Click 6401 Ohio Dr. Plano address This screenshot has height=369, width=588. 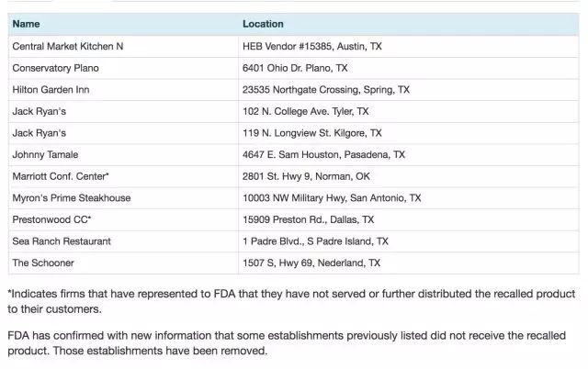[295, 68]
